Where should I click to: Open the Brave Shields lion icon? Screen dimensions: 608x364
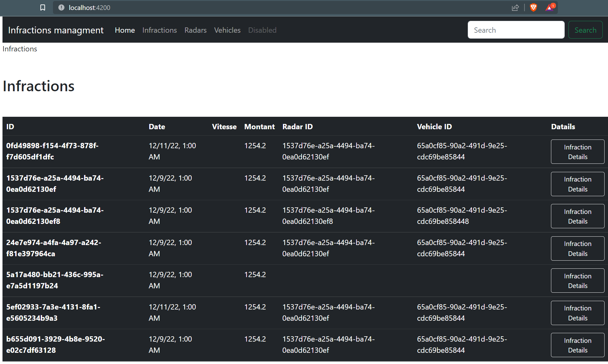[533, 7]
